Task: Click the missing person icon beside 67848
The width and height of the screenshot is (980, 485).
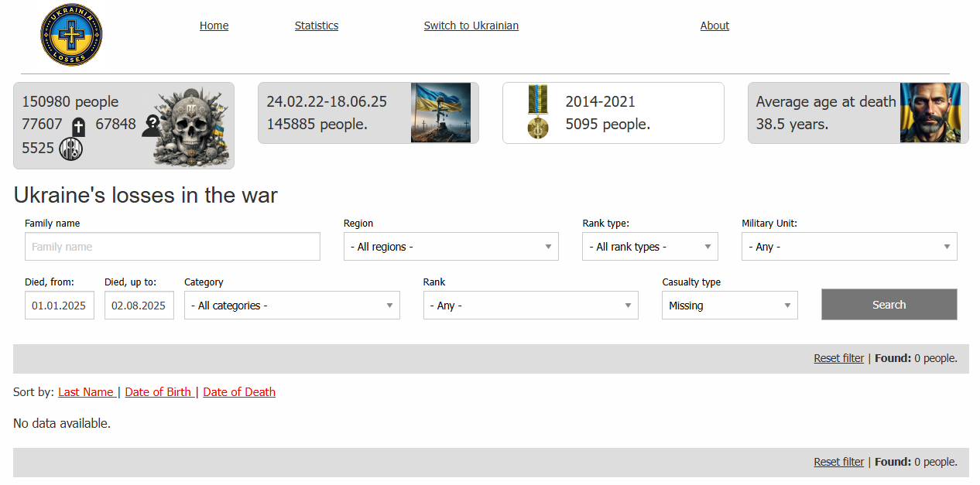Action: (152, 126)
